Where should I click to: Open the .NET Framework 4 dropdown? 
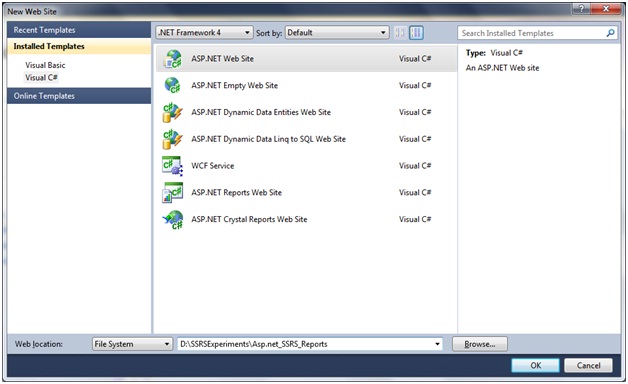tap(204, 32)
